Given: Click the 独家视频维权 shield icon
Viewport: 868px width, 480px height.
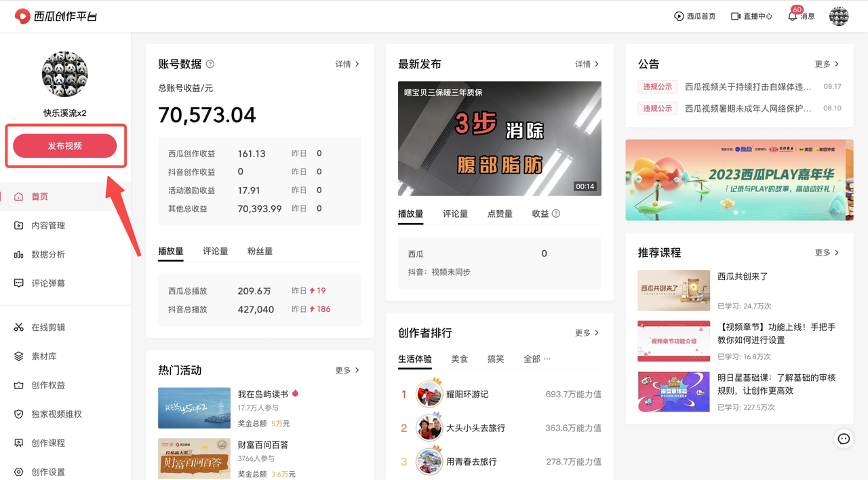Looking at the screenshot, I should (x=19, y=414).
